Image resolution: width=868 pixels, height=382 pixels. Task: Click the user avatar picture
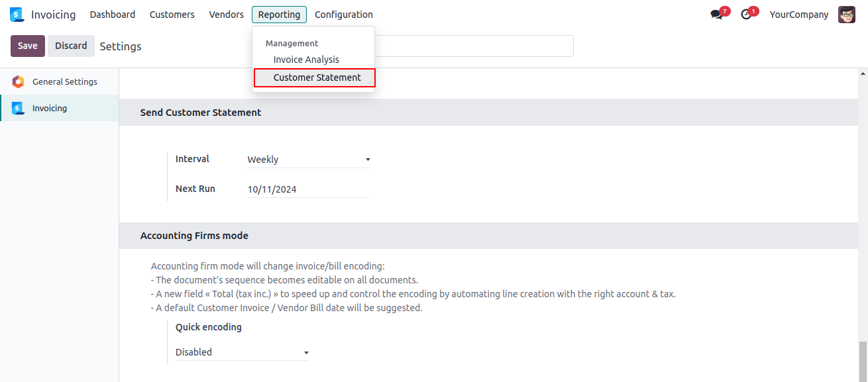point(847,15)
